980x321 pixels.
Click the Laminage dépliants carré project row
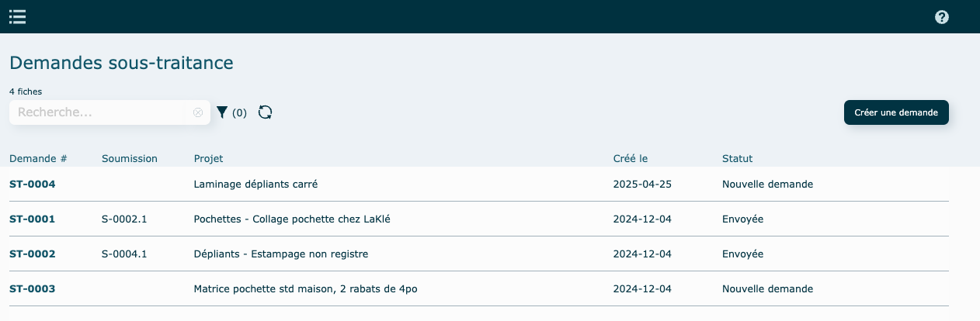coord(255,185)
